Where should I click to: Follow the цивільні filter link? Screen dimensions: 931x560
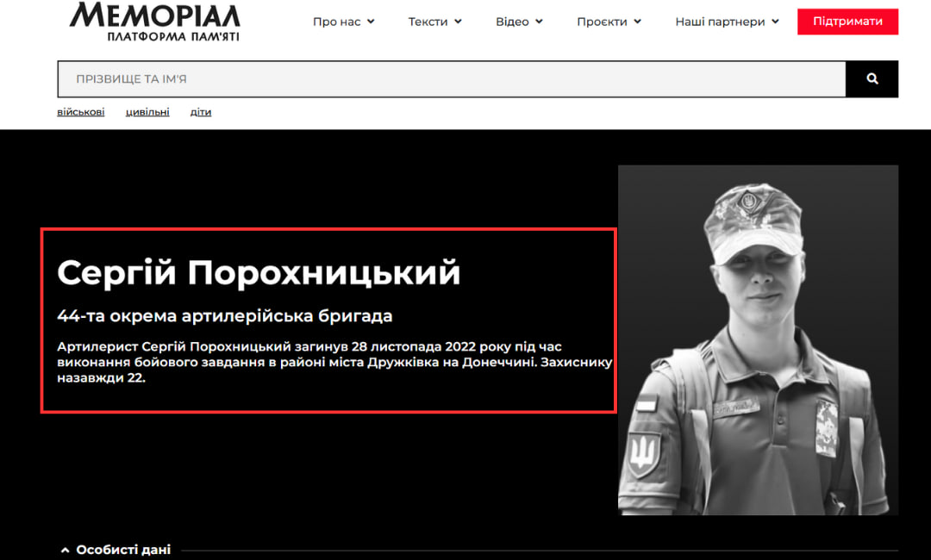(147, 111)
